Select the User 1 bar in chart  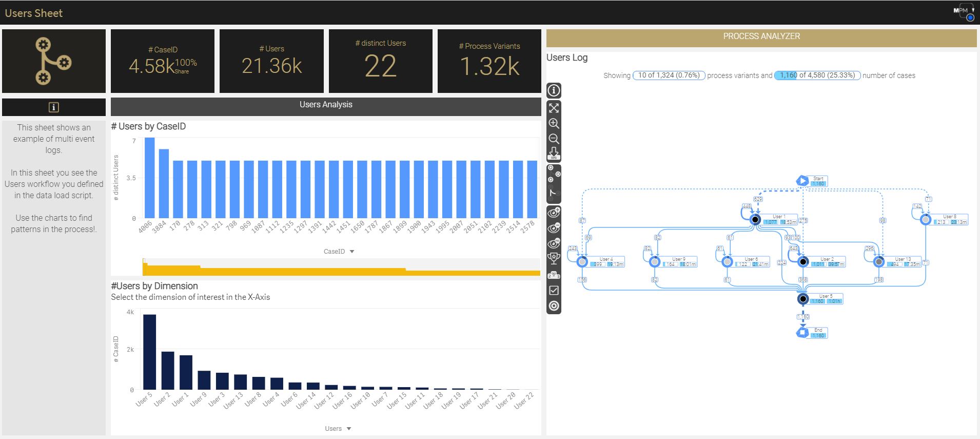(186, 372)
